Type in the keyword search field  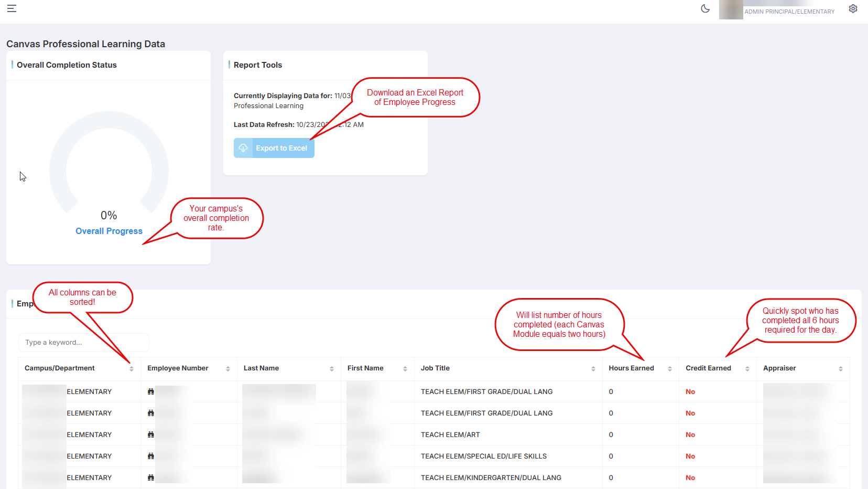pos(84,343)
